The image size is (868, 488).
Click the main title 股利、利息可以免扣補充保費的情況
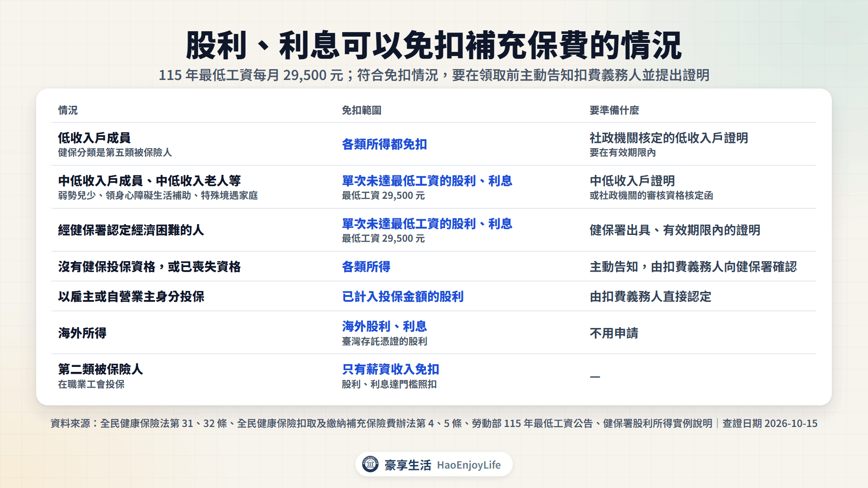pyautogui.click(x=434, y=45)
